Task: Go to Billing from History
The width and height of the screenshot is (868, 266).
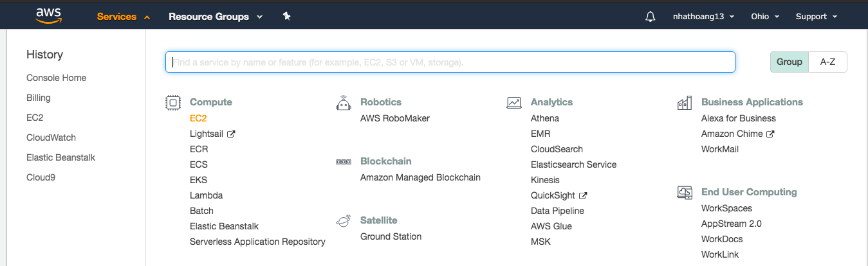Action: pyautogui.click(x=39, y=98)
